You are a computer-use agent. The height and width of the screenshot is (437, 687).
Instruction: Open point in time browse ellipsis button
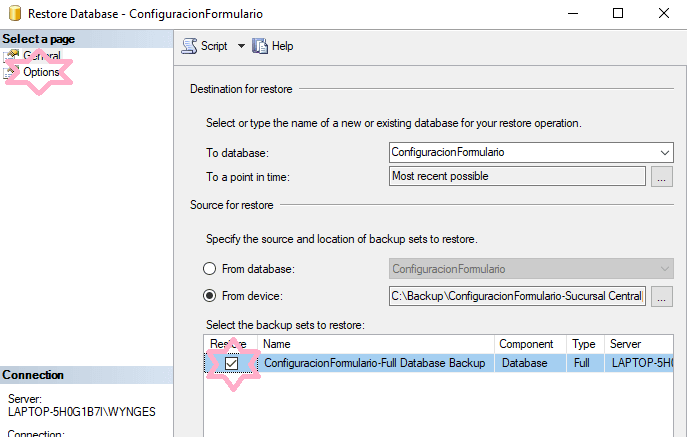(662, 177)
